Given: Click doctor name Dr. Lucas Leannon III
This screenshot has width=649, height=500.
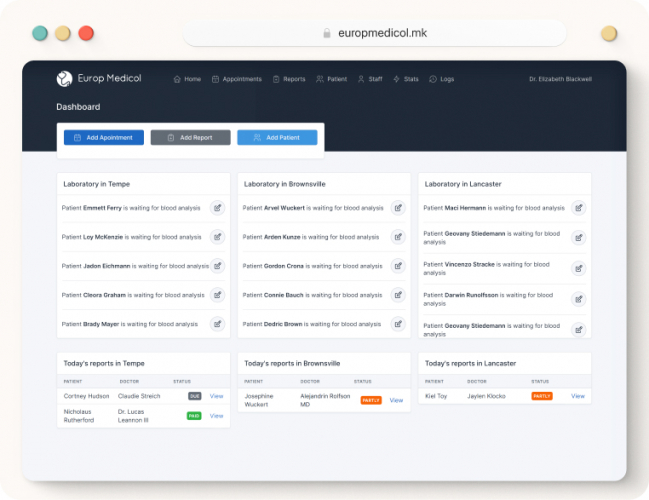Looking at the screenshot, I should [x=131, y=416].
